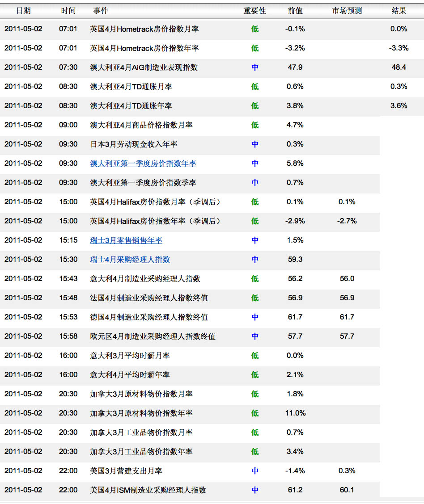Image resolution: width=424 pixels, height=504 pixels.
Task: Select event 德国4月制造业采购经理人指数终值
Action: pyautogui.click(x=148, y=317)
